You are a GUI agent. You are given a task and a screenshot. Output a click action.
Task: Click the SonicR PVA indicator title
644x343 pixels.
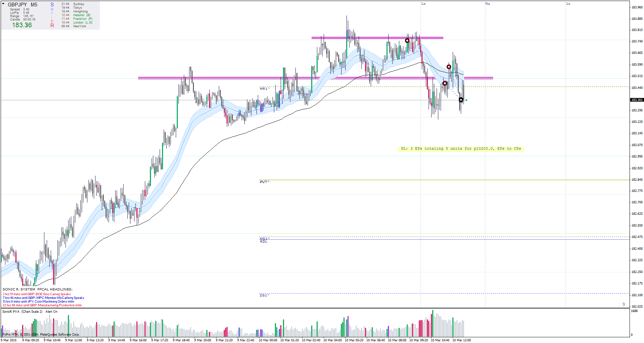click(23, 312)
